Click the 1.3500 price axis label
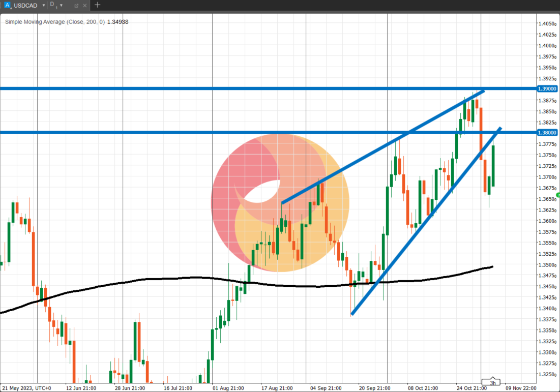The image size is (560, 392). tap(547, 265)
